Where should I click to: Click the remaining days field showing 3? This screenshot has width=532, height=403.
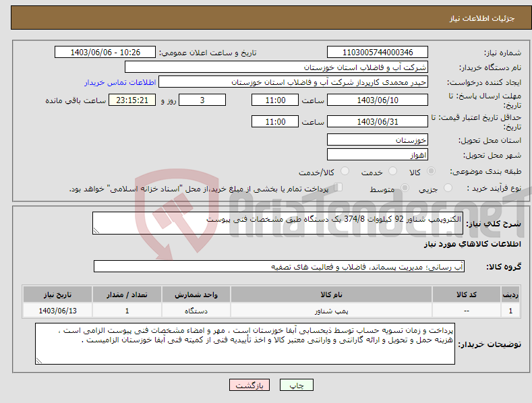click(202, 100)
